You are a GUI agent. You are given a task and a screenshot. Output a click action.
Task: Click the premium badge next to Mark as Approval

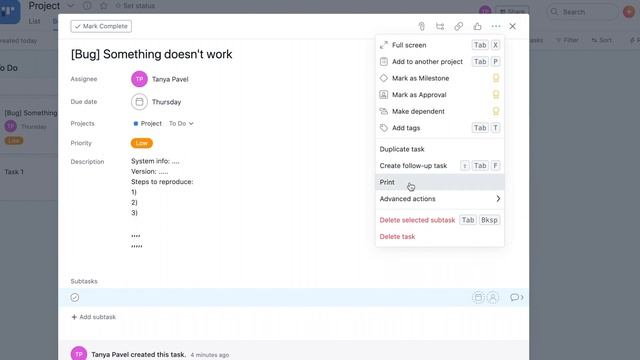point(496,95)
